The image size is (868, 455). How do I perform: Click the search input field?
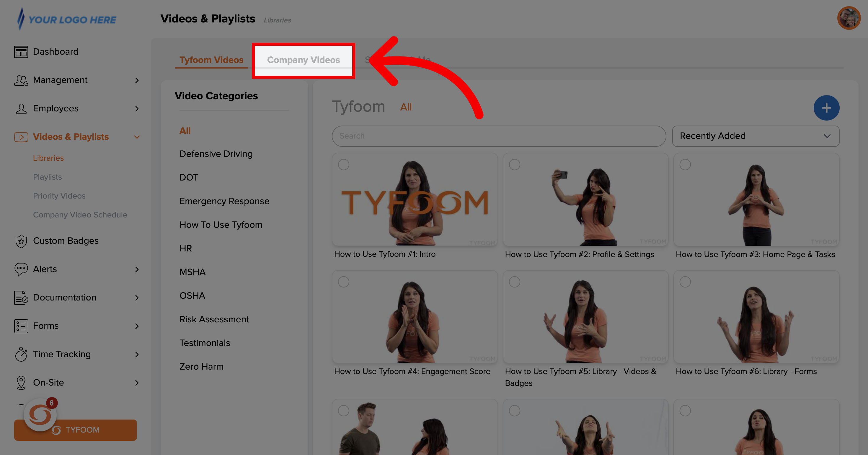point(498,136)
